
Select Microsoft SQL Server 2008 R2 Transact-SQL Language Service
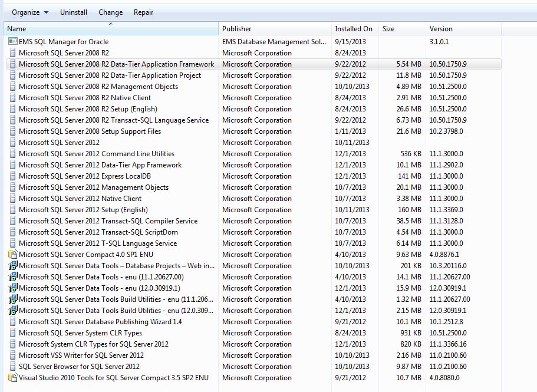coord(114,120)
